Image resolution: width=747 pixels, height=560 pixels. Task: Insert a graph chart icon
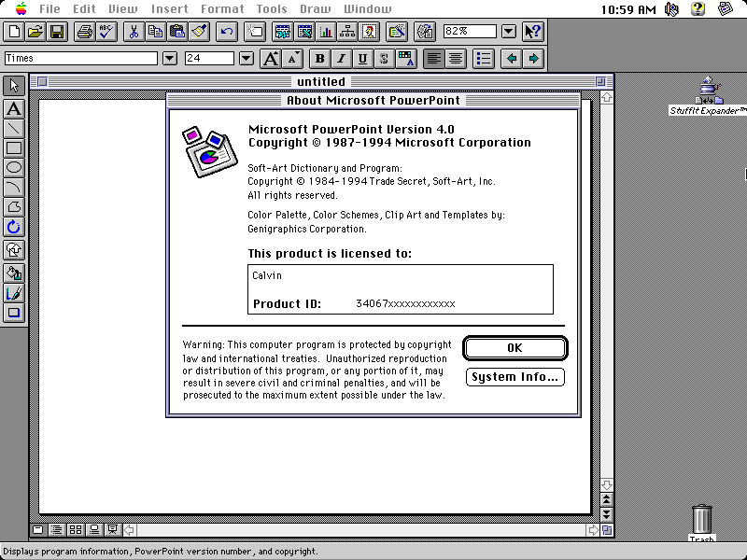tap(326, 32)
